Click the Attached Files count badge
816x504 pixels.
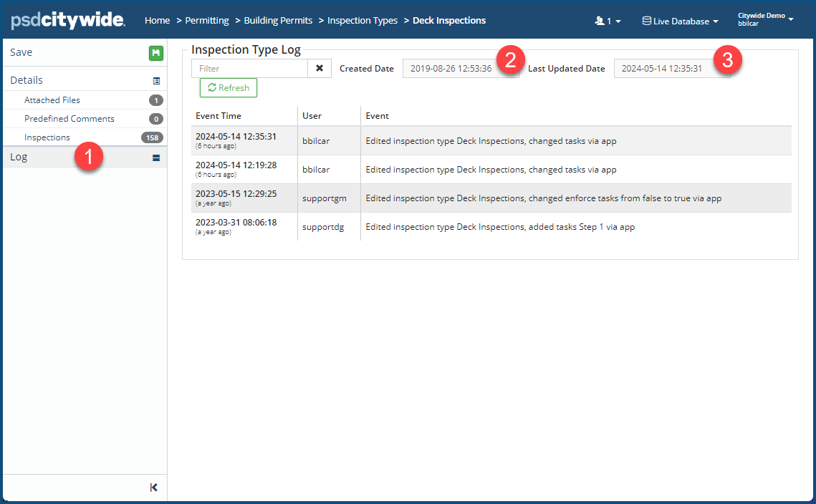pyautogui.click(x=155, y=100)
